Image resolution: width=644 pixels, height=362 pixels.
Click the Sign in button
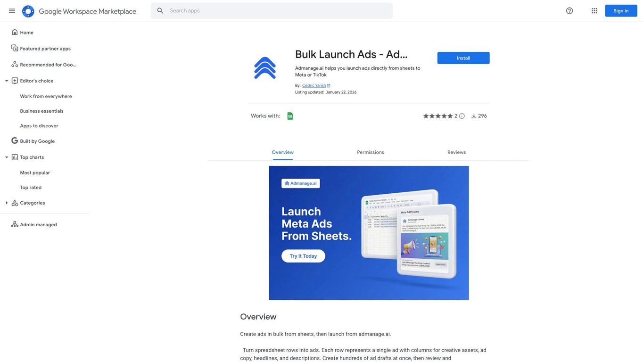pos(621,11)
